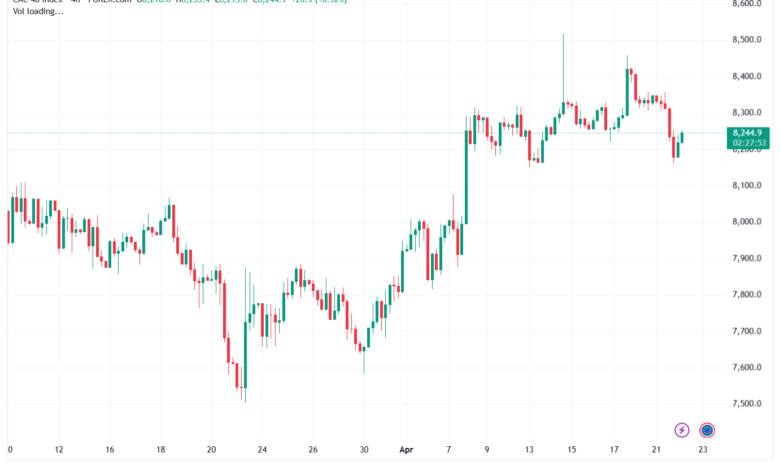
Task: Click the 8,300.0 price axis label
Action: coord(747,113)
